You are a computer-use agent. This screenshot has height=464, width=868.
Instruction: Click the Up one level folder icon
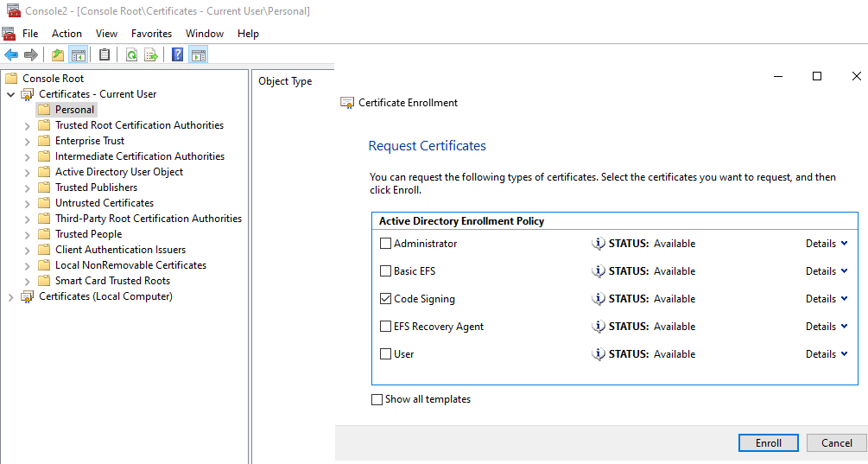point(58,54)
